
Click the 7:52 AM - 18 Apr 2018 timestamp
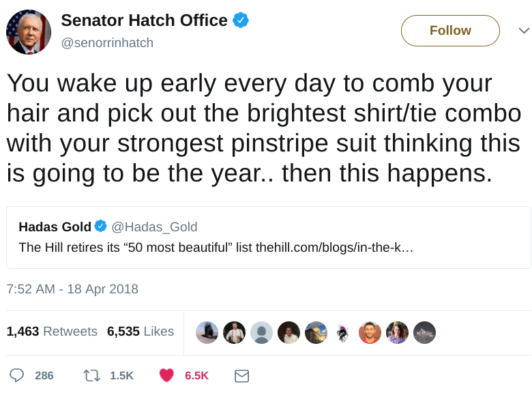pos(72,289)
